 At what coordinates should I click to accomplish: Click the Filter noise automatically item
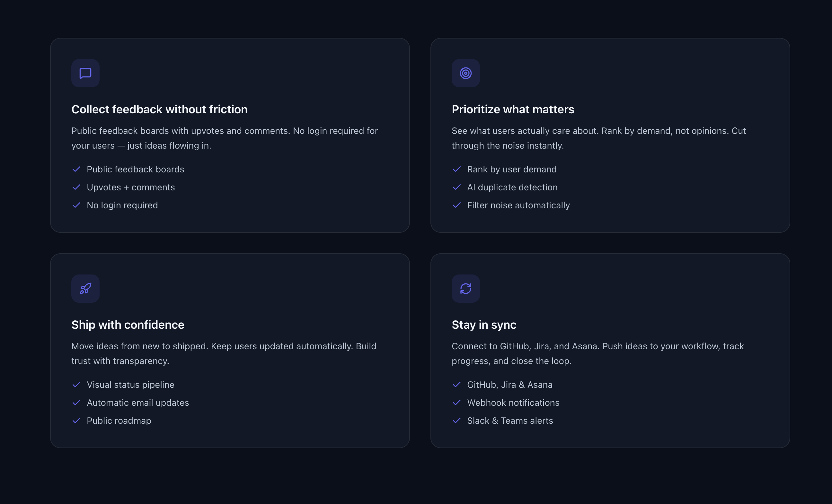[x=518, y=205]
